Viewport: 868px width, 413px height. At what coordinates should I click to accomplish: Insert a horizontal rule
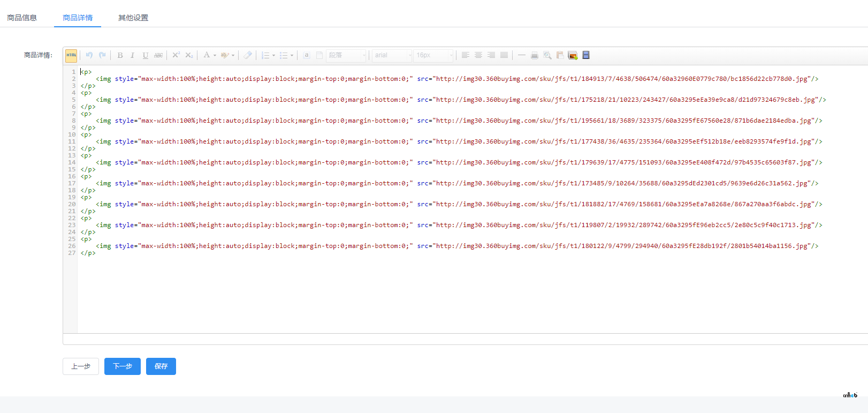tap(522, 55)
